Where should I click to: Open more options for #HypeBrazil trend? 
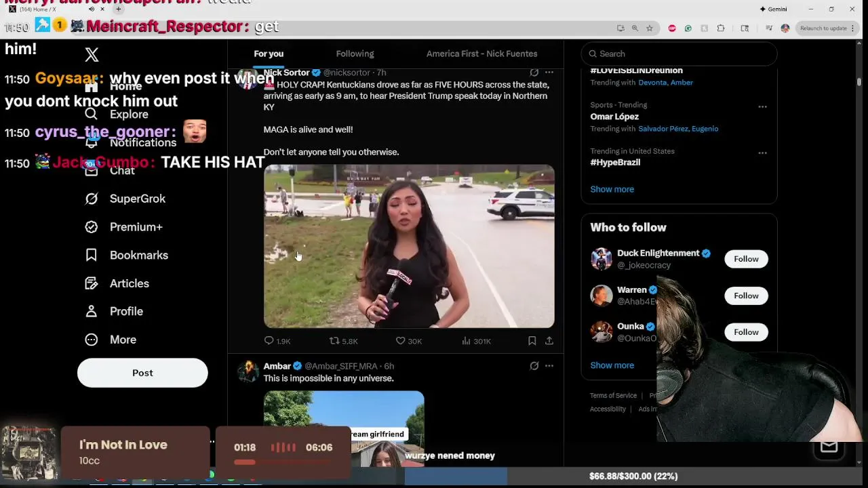click(762, 152)
